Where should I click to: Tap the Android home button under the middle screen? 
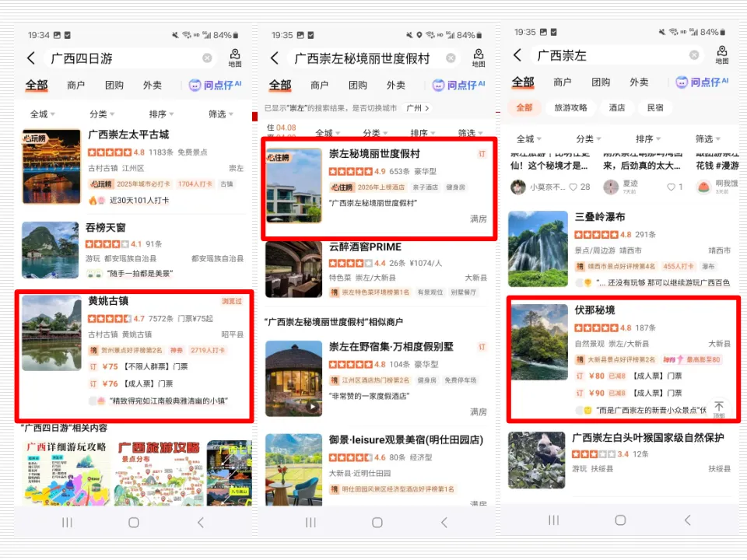click(x=377, y=520)
